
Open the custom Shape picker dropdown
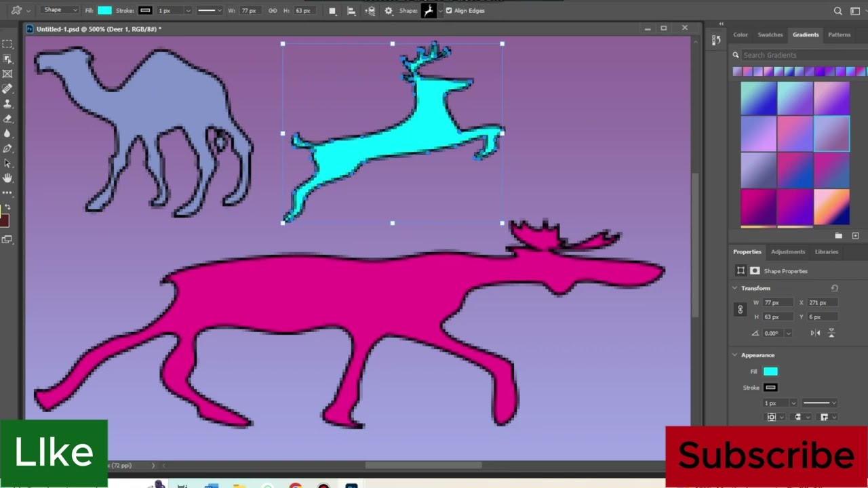pos(440,11)
